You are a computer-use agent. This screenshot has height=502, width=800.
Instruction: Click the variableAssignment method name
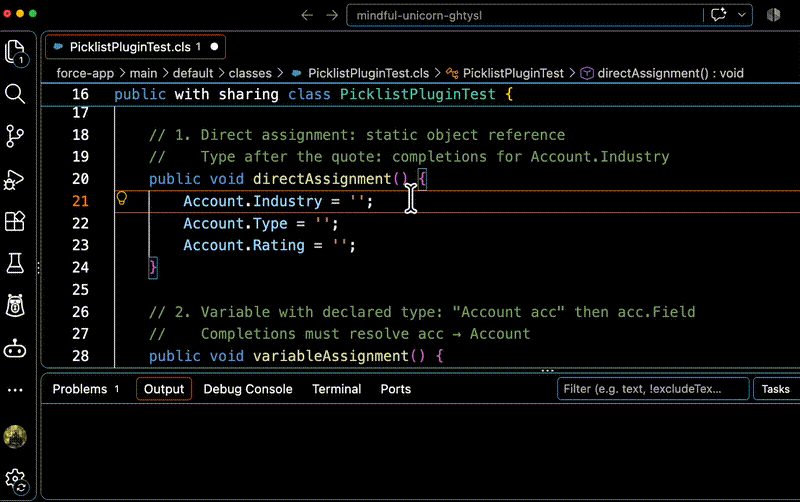pyautogui.click(x=331, y=356)
